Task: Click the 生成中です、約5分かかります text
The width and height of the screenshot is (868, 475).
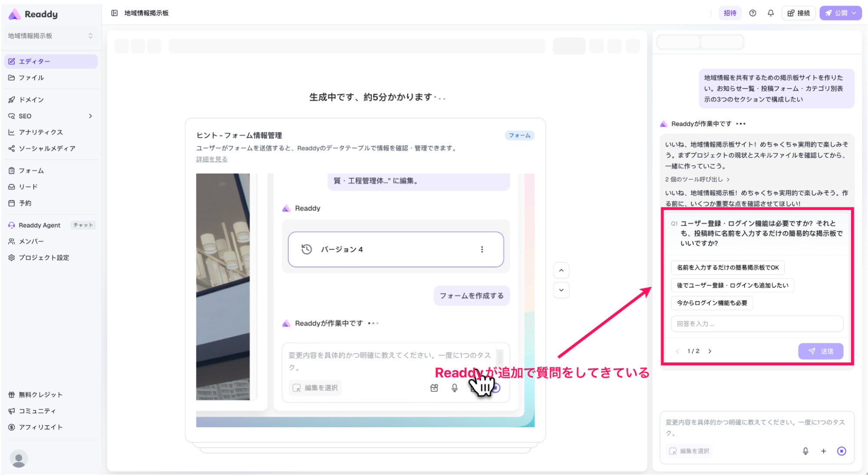Action: pyautogui.click(x=377, y=97)
